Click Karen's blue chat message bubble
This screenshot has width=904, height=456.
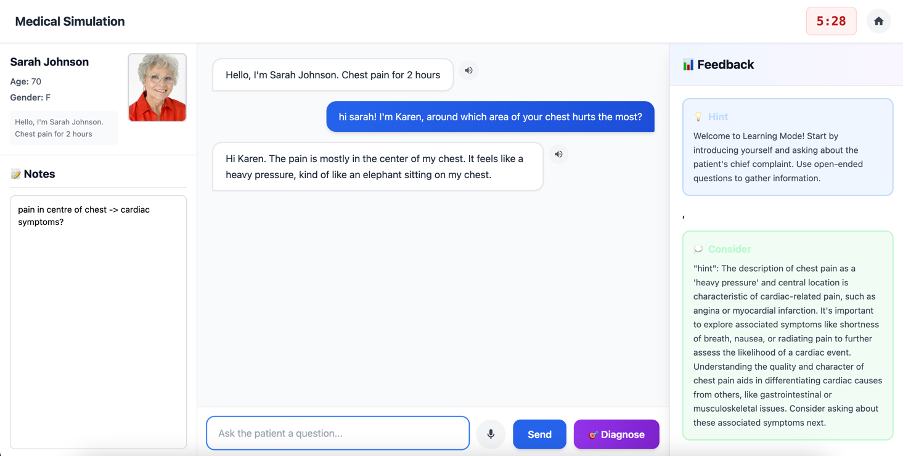click(490, 117)
